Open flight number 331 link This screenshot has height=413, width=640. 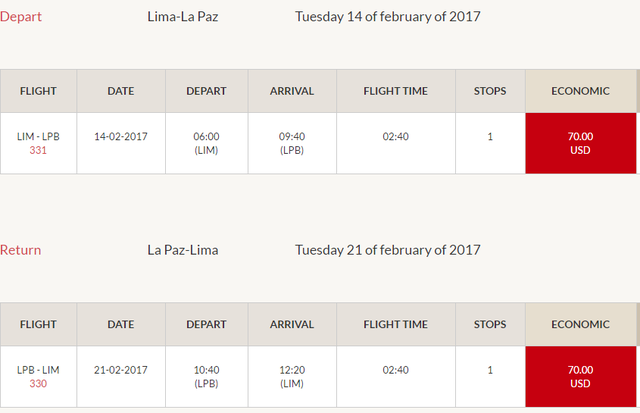38,150
